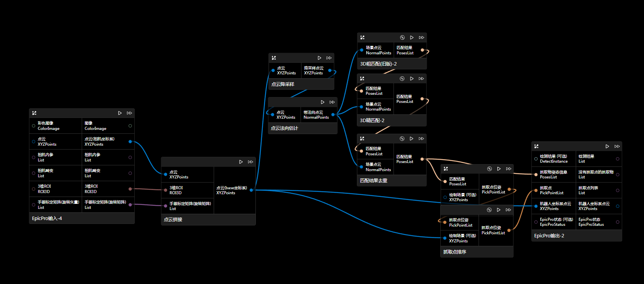Click EpicPro状态 (可选) input port on output node
Image resolution: width=644 pixels, height=284 pixels.
[536, 222]
